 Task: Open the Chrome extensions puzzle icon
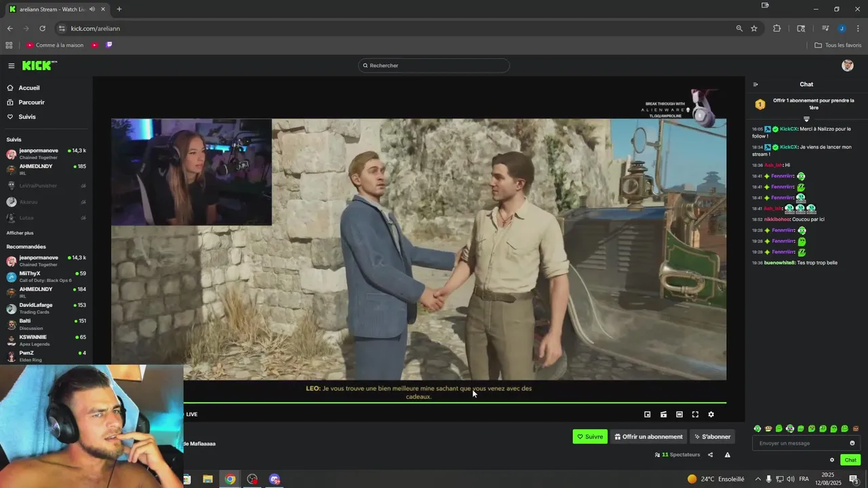click(777, 28)
